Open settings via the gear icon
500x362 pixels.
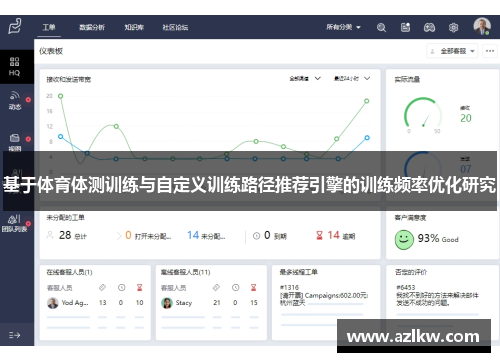click(x=453, y=27)
